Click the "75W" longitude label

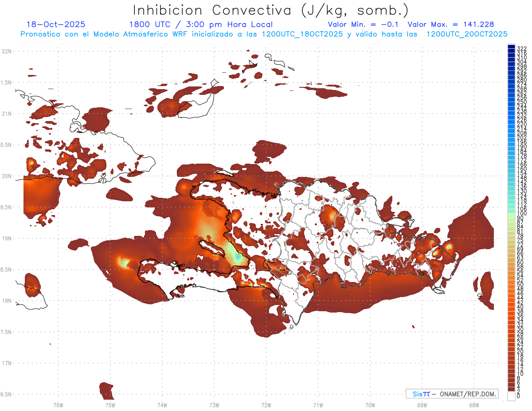pos(110,405)
